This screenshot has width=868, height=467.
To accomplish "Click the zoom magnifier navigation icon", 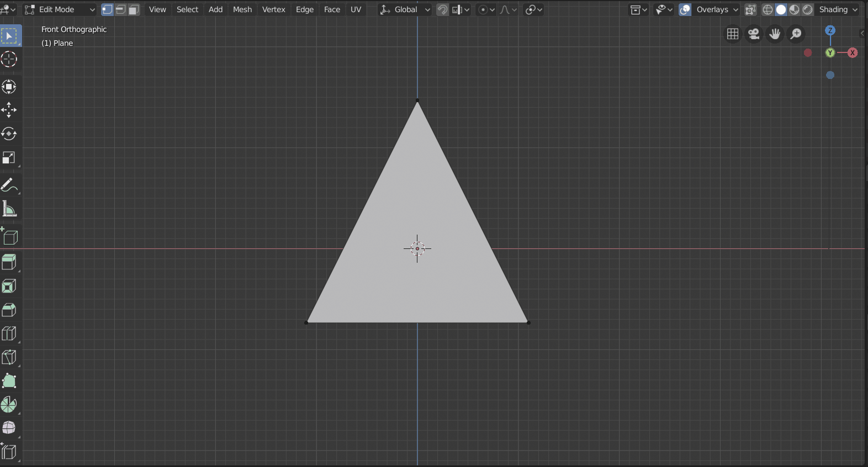I will [x=796, y=34].
